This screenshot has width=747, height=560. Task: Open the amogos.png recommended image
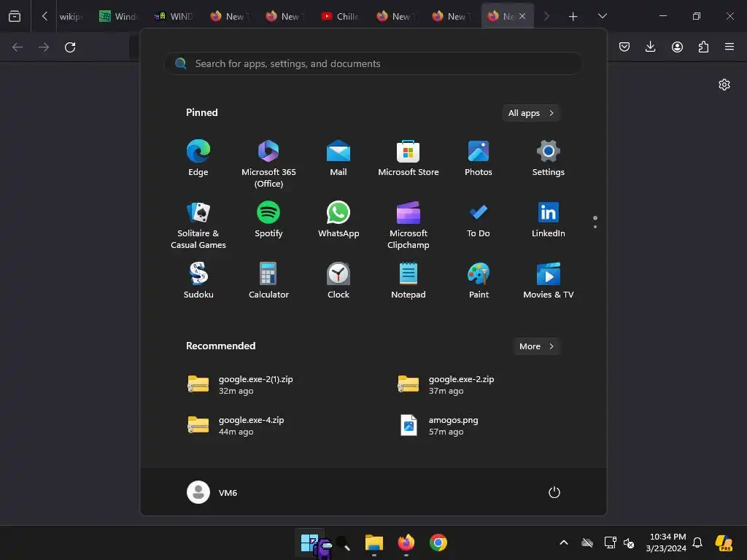tap(438, 426)
